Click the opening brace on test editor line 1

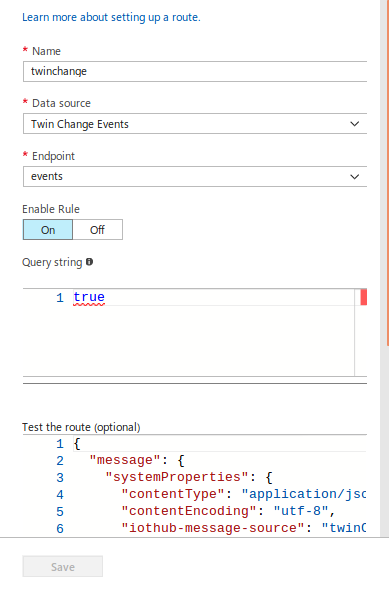77,444
